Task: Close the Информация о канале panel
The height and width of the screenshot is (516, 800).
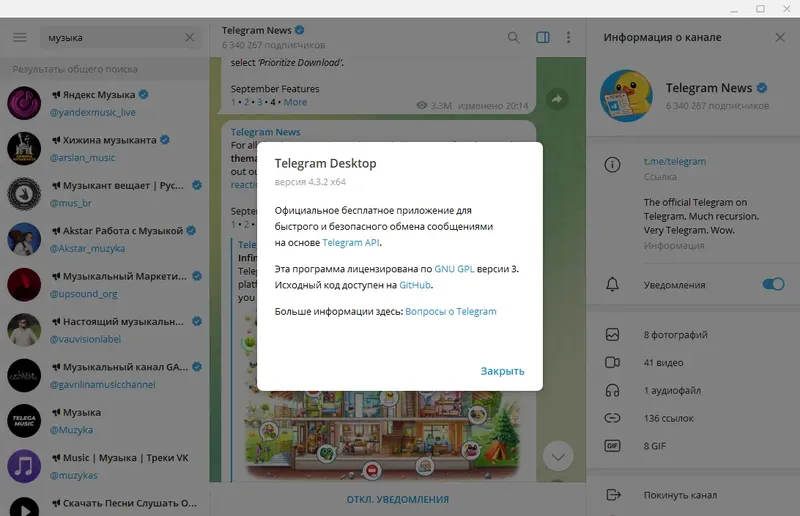Action: [780, 37]
